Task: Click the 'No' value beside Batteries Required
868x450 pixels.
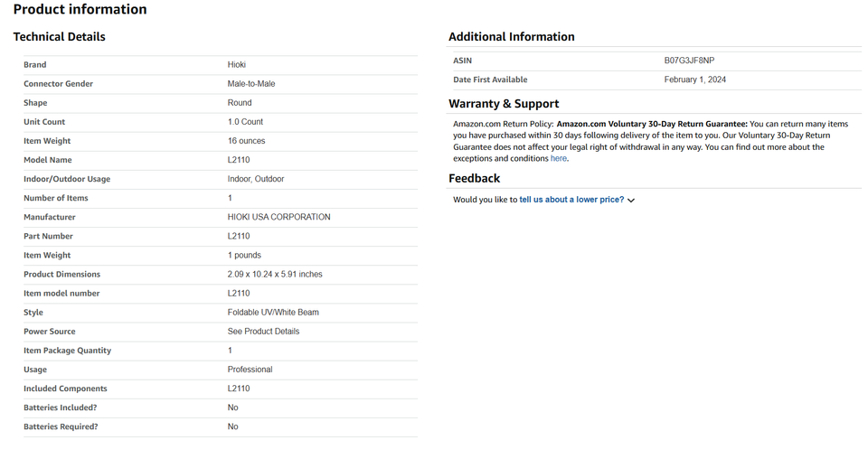Action: 232,427
